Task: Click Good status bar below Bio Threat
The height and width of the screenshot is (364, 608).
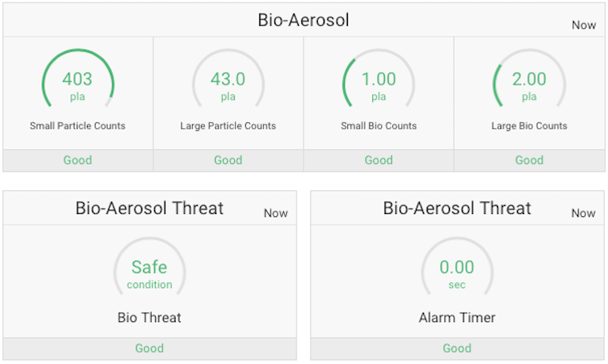Action: point(149,348)
